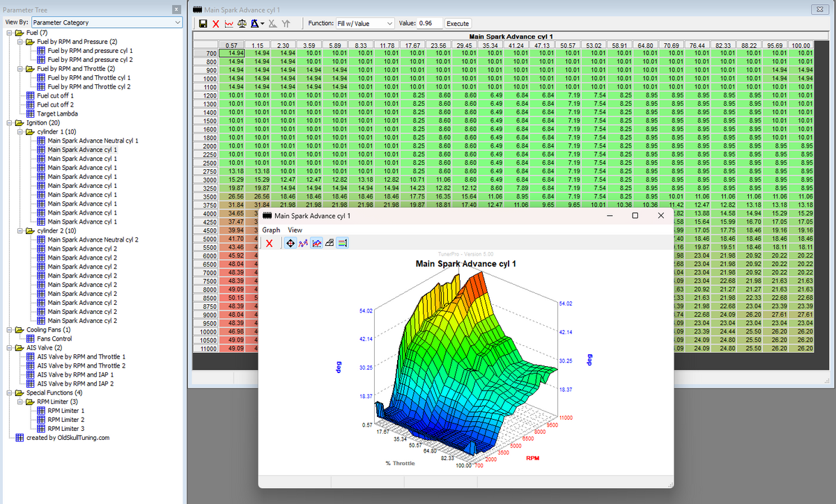The image size is (836, 504).
Task: Click the 41.70 cell in the 5000 row
Action: 231,239
